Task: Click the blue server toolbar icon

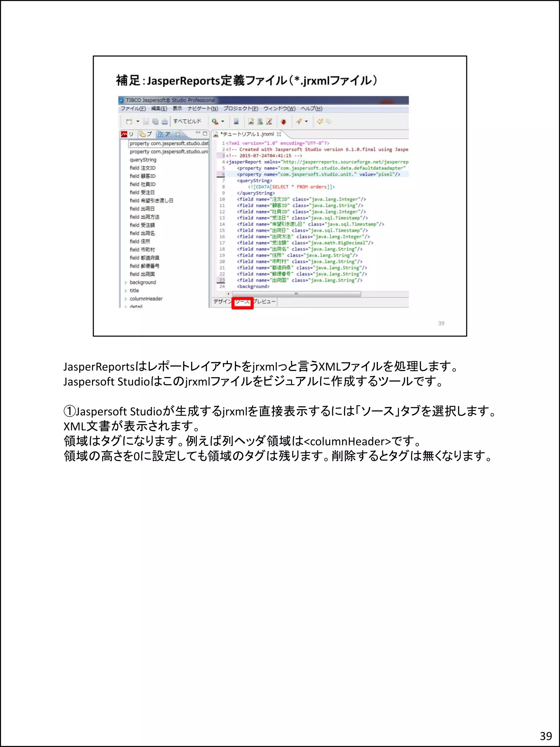Action: click(x=236, y=121)
